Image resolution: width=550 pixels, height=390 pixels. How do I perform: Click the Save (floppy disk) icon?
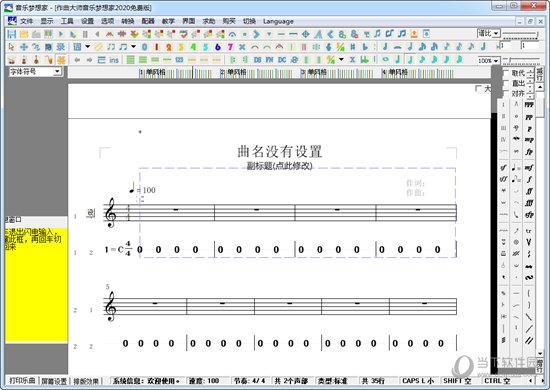click(12, 34)
